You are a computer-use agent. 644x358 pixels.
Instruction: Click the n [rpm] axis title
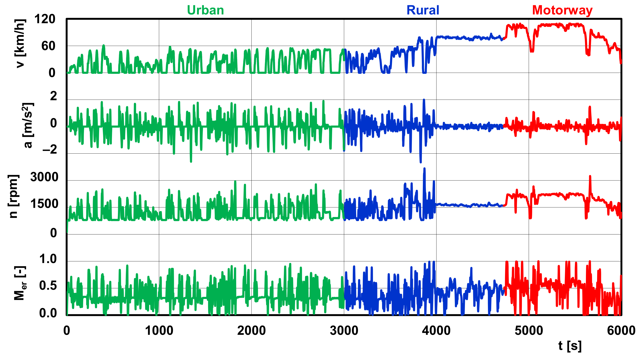[13, 196]
